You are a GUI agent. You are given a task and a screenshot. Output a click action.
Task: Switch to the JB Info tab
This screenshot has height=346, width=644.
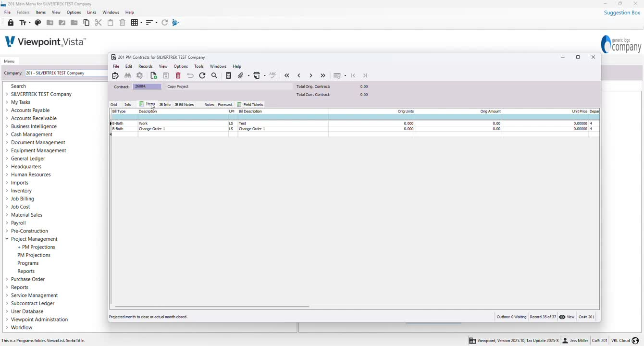point(165,105)
